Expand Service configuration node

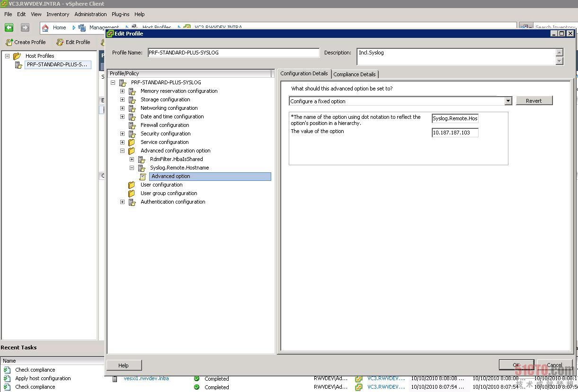[122, 142]
